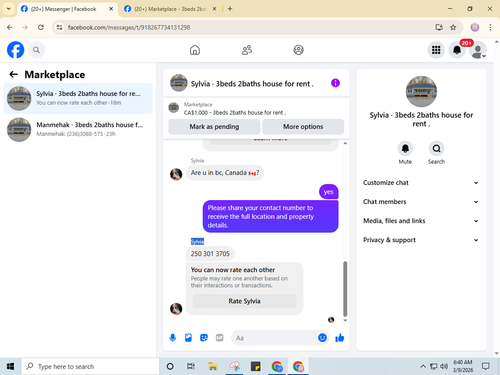Choose a GIF icon in composer
500x375 pixels.
tap(219, 338)
